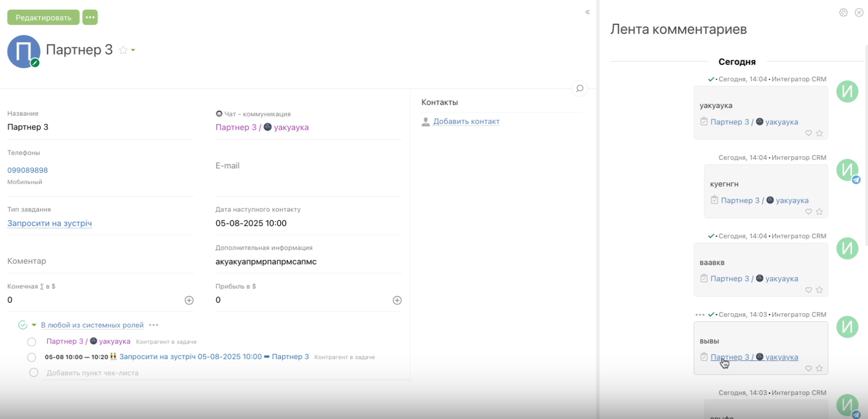The image size is (868, 419).
Task: Expand the dropdown arrow beside the title star
Action: (x=133, y=50)
